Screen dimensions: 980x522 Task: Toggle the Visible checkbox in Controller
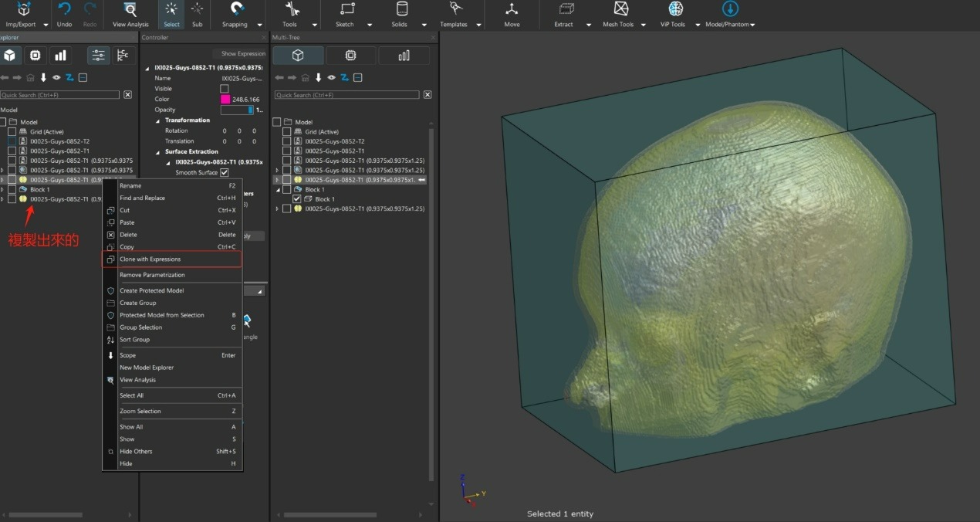[225, 89]
